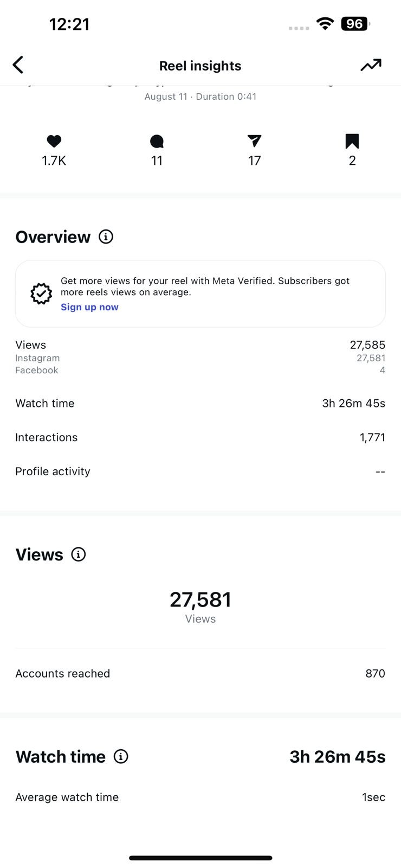Image resolution: width=401 pixels, height=868 pixels.
Task: Open the Views section info icon
Action: click(x=79, y=554)
